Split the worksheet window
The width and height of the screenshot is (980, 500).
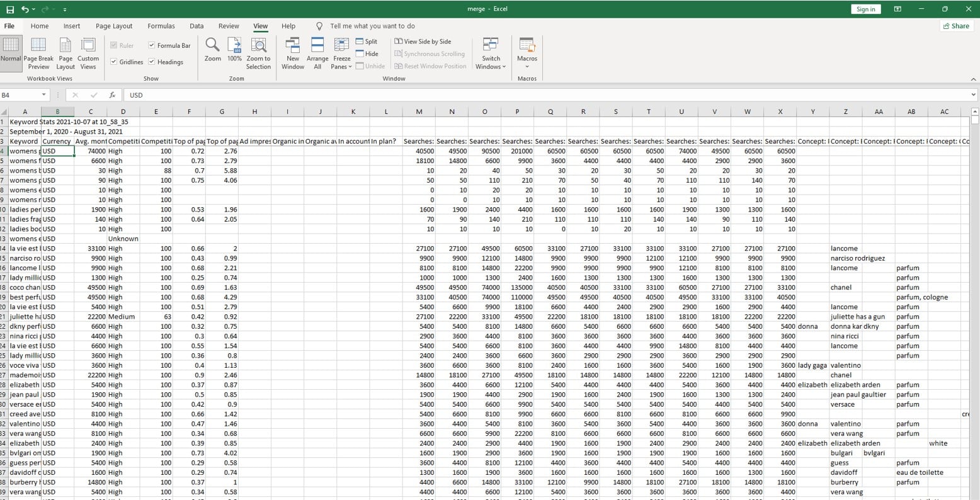coord(367,42)
